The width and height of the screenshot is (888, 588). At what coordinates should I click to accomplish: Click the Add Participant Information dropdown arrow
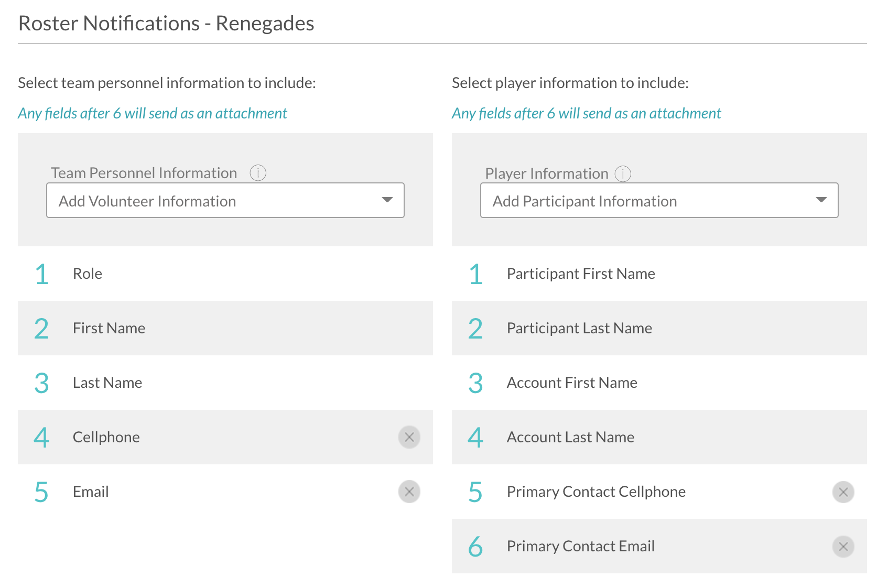click(x=821, y=200)
